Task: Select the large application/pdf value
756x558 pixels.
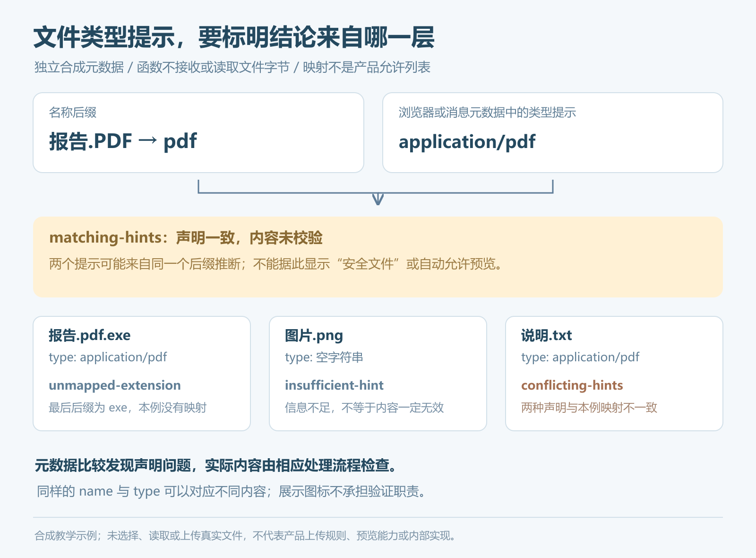Action: (x=467, y=142)
